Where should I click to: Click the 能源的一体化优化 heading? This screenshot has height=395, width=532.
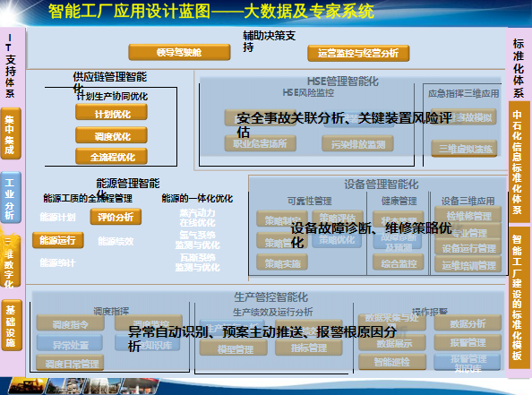(x=197, y=198)
